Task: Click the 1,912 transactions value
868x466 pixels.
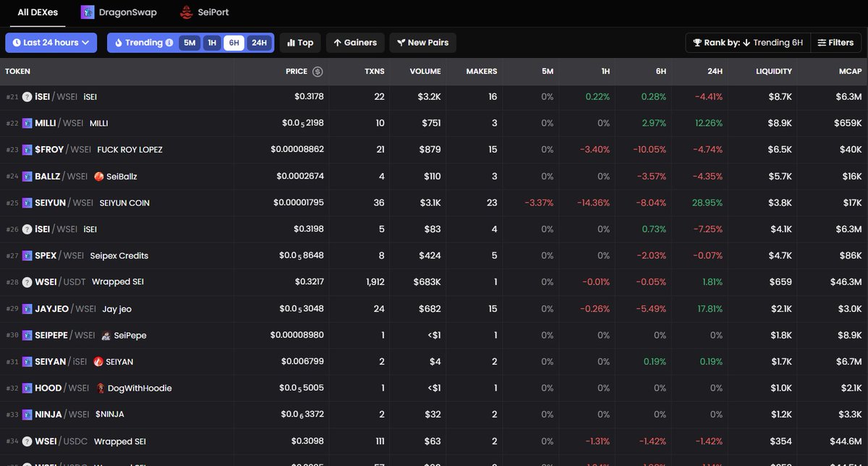Action: [375, 282]
